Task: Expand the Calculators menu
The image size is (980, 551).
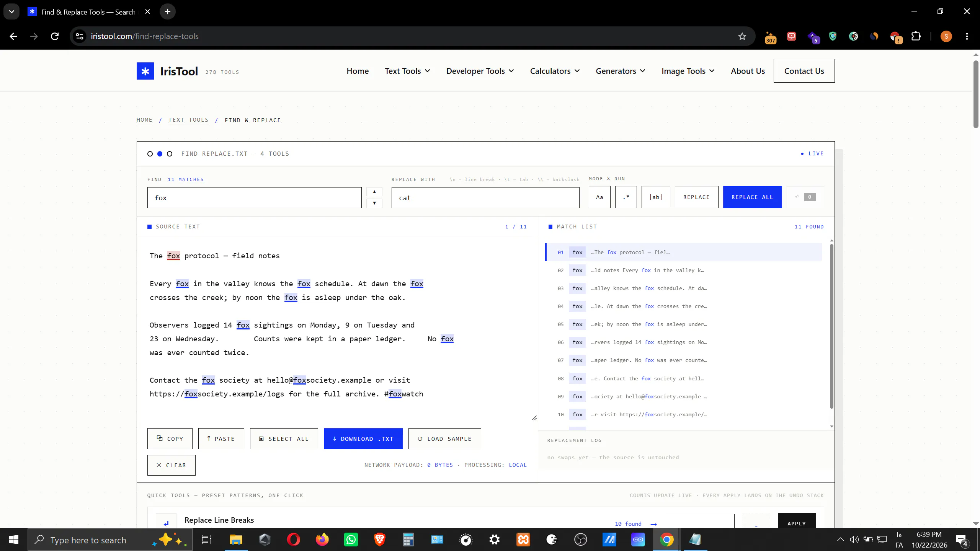Action: (x=555, y=71)
